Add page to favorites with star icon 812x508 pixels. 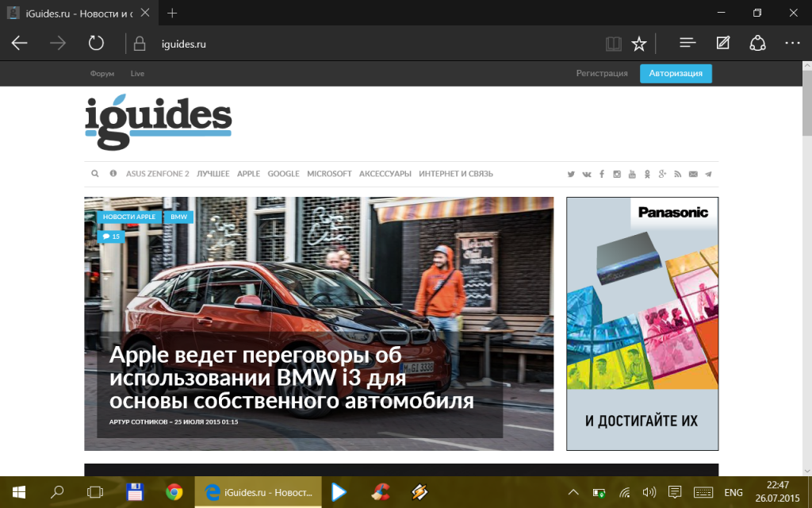(x=638, y=44)
